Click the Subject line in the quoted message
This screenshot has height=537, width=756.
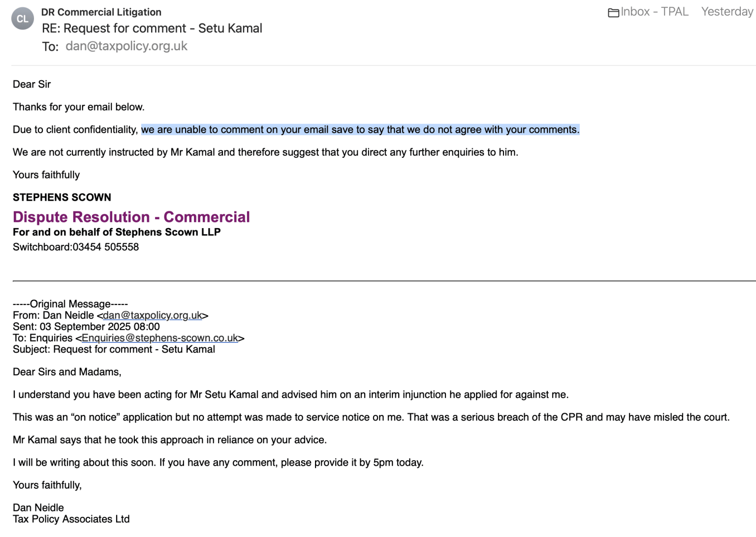tap(114, 349)
